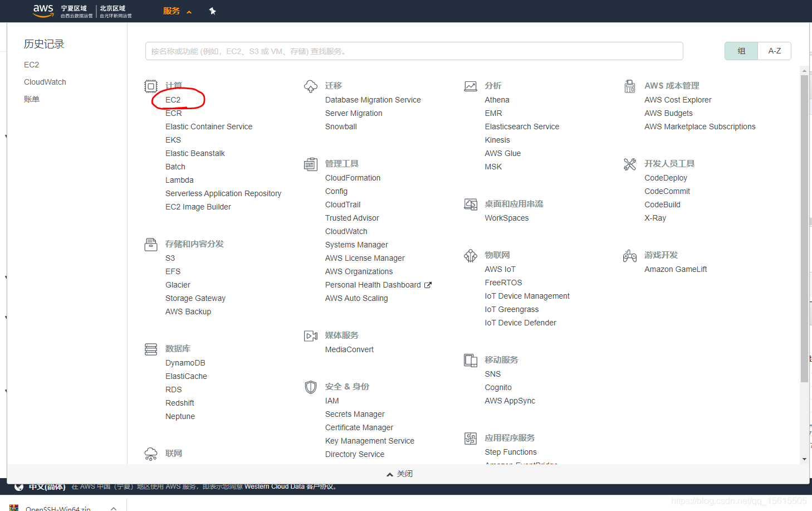The height and width of the screenshot is (511, 812).
Task: Open Athena analytics service
Action: (497, 100)
